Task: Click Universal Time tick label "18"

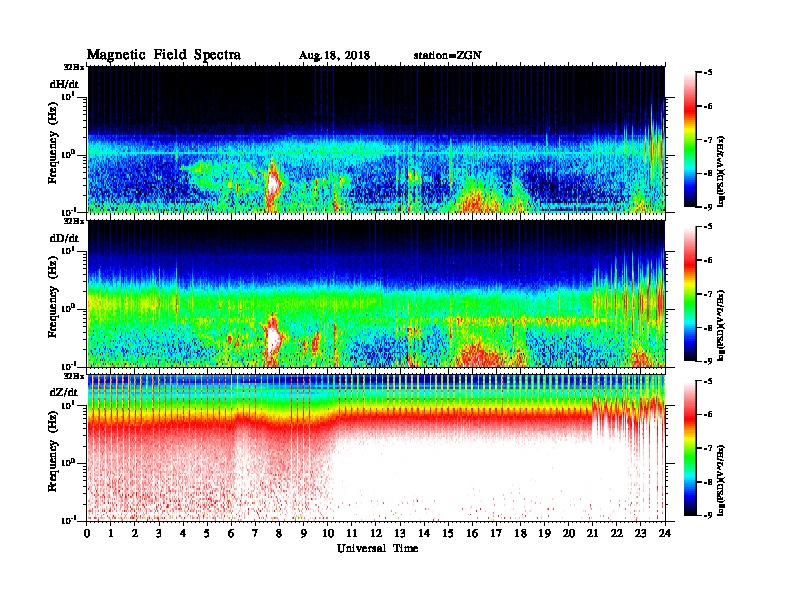Action: pos(520,533)
